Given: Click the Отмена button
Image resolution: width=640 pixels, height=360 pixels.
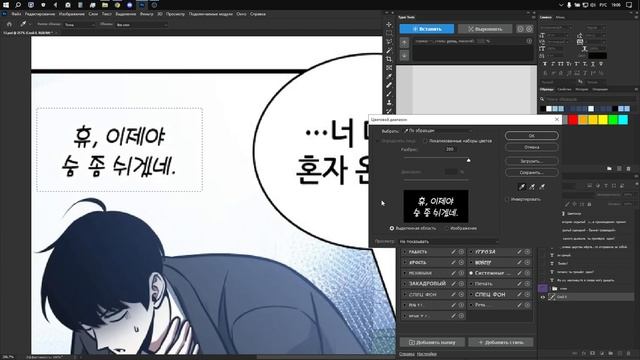Looking at the screenshot, I should 531,147.
